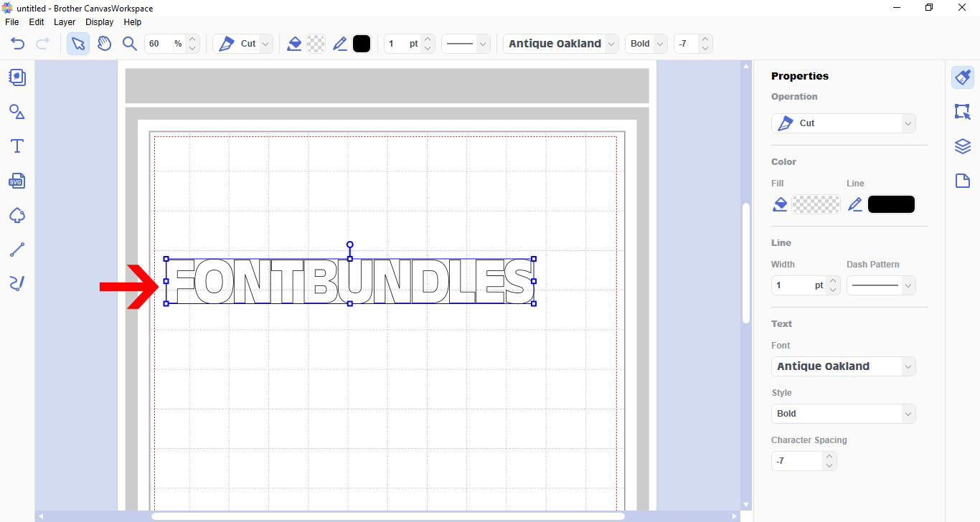Open the toolbar Bold style dropdown
Image resolution: width=980 pixels, height=522 pixels.
(646, 44)
